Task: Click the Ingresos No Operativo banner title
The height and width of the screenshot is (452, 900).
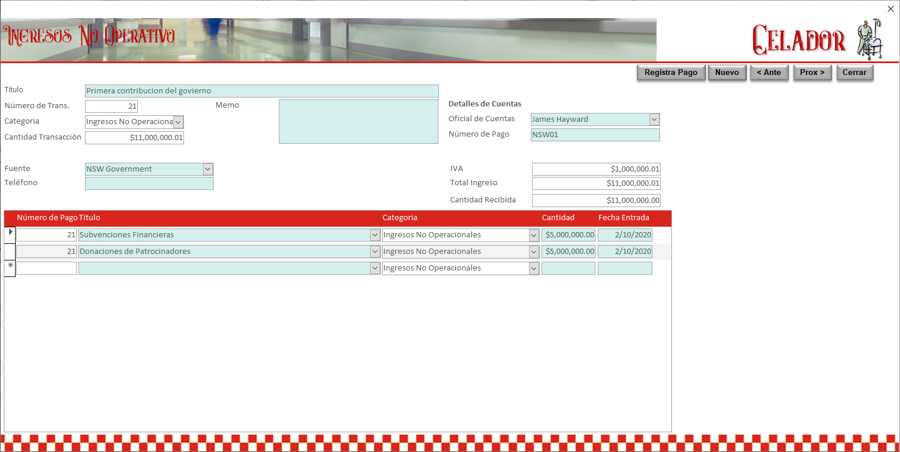Action: 89,37
